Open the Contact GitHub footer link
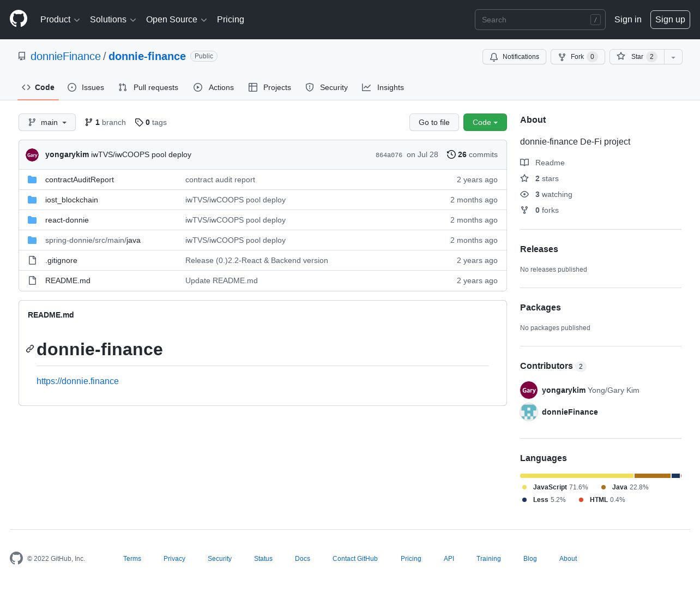Viewport: 700px width, 592px height. (355, 558)
